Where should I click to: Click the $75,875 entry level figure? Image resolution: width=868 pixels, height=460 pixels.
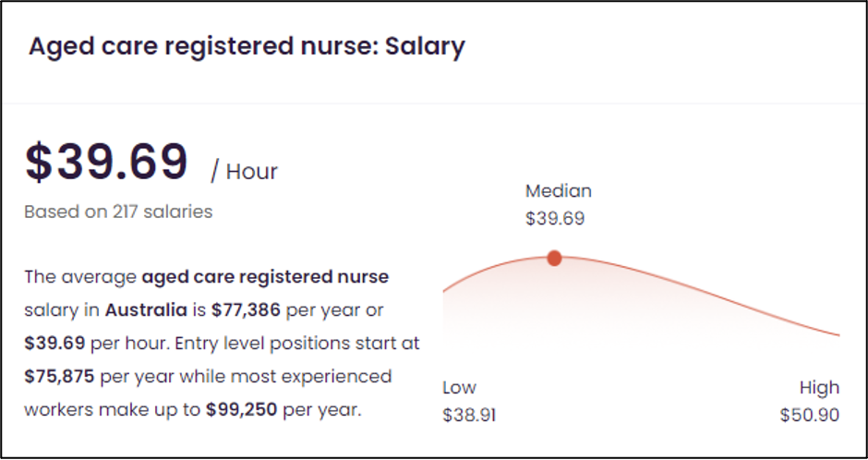click(59, 377)
